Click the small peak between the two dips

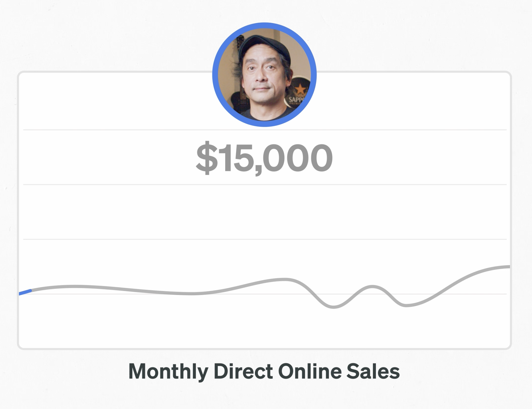pos(372,287)
